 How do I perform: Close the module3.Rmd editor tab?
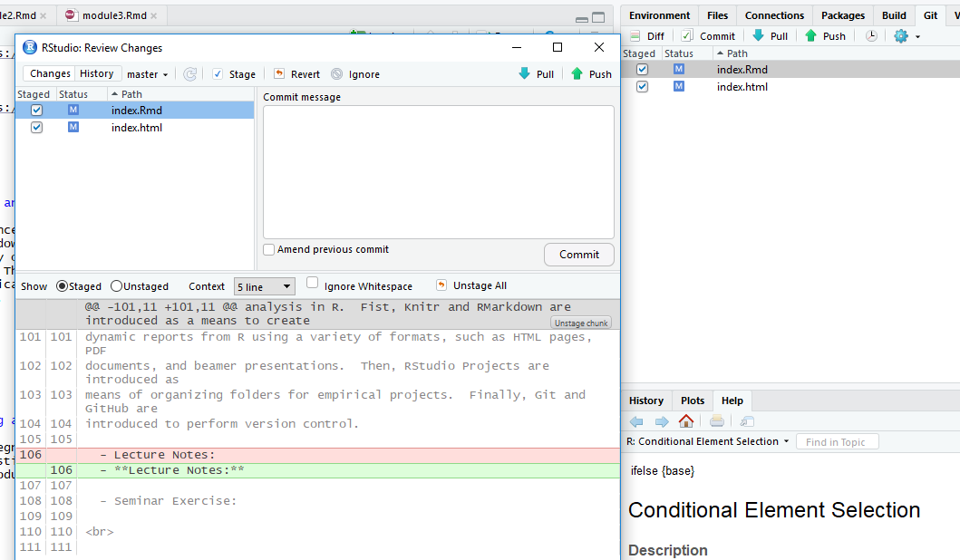tap(154, 16)
